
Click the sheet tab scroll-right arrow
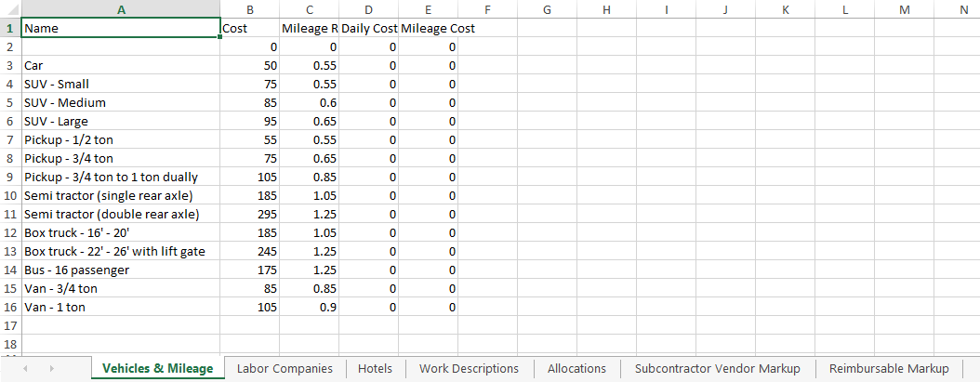(51, 368)
